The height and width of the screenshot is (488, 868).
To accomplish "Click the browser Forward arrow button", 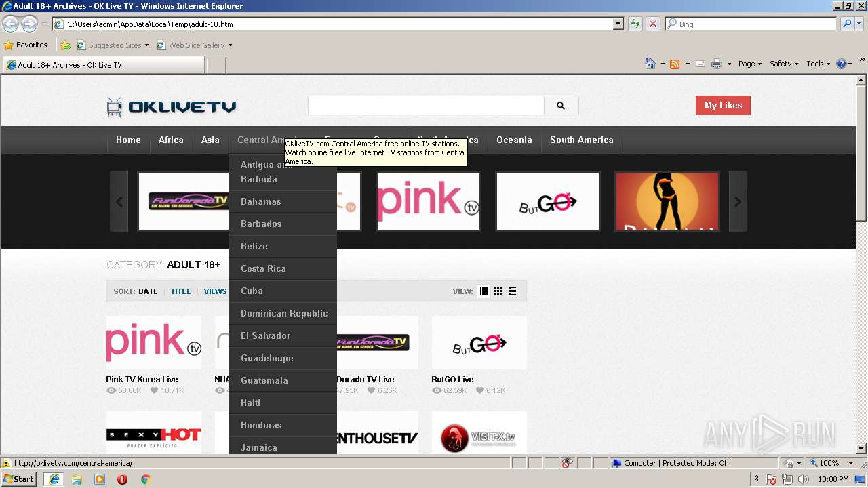I will [29, 24].
